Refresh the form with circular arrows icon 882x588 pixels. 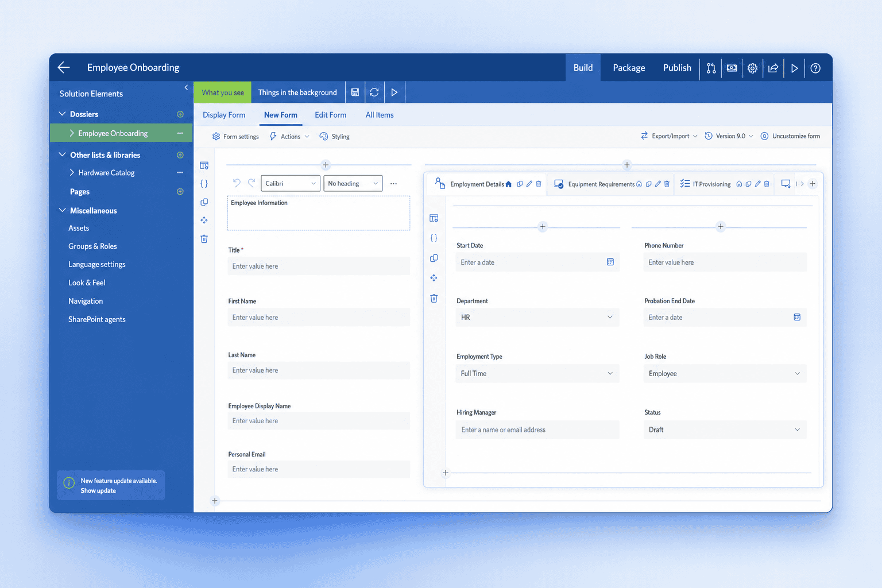tap(374, 92)
